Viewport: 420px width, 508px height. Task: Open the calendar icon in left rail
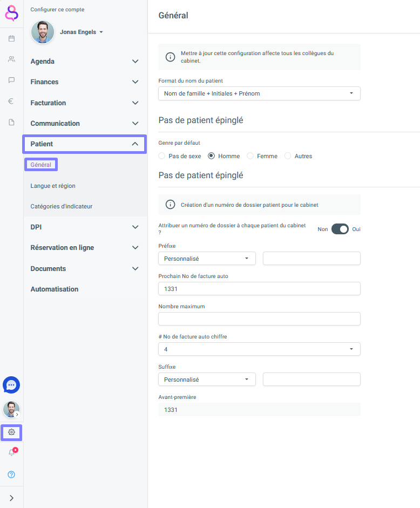(12, 38)
